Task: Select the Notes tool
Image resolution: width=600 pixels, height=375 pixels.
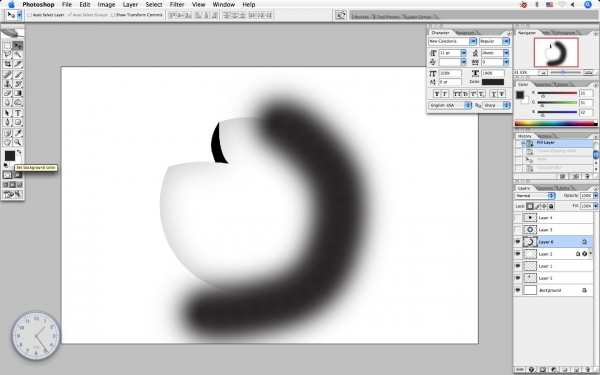Action: pyautogui.click(x=7, y=133)
